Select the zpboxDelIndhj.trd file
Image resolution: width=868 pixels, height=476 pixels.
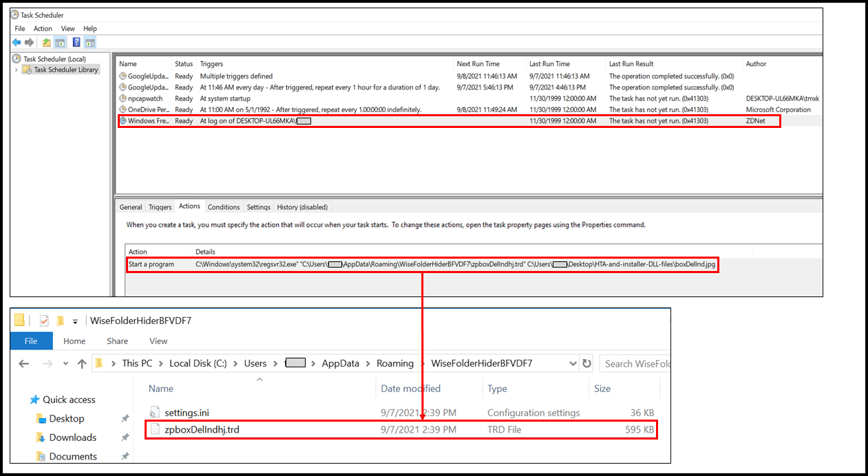pyautogui.click(x=202, y=430)
